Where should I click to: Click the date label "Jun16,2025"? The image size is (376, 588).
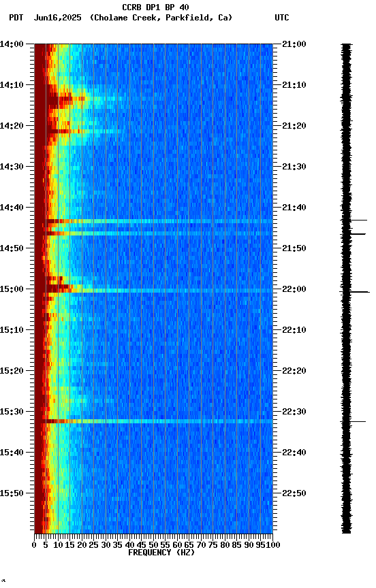(57, 18)
